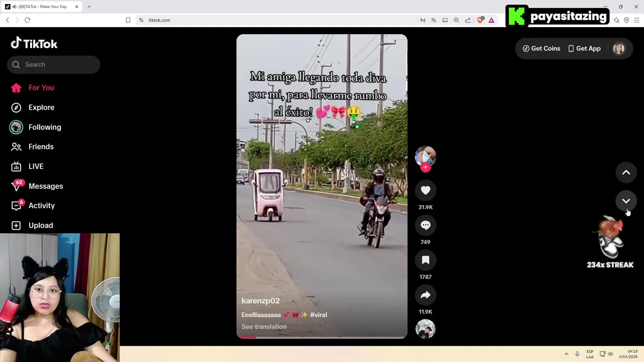Open the profile avatar menu
The height and width of the screenshot is (362, 644).
(x=619, y=48)
